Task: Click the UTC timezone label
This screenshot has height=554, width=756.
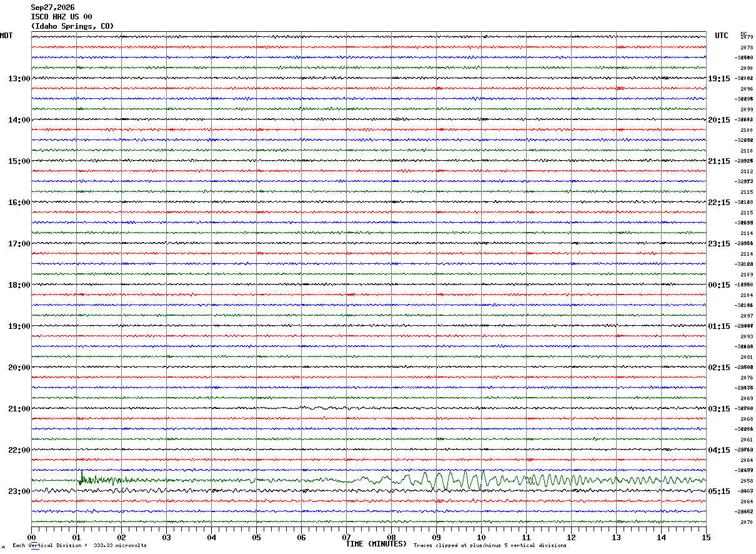Action: click(722, 36)
